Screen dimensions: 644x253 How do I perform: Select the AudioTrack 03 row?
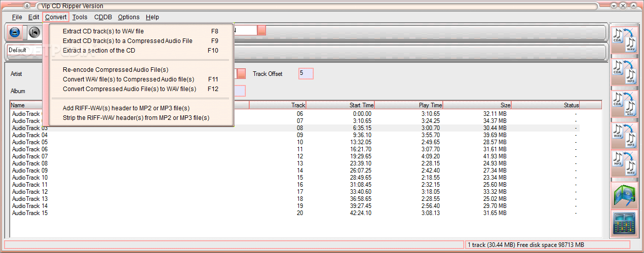click(295, 128)
